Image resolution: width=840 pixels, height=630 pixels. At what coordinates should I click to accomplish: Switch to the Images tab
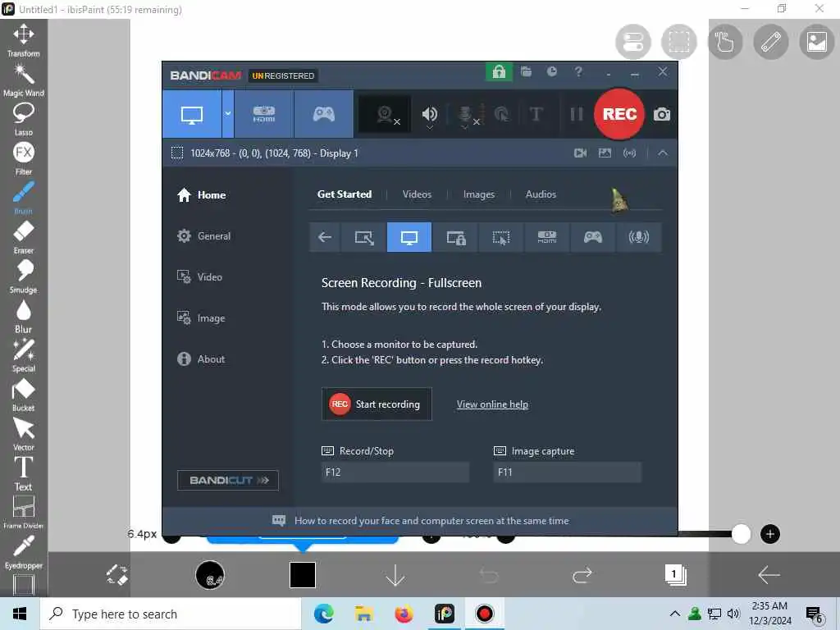[479, 194]
